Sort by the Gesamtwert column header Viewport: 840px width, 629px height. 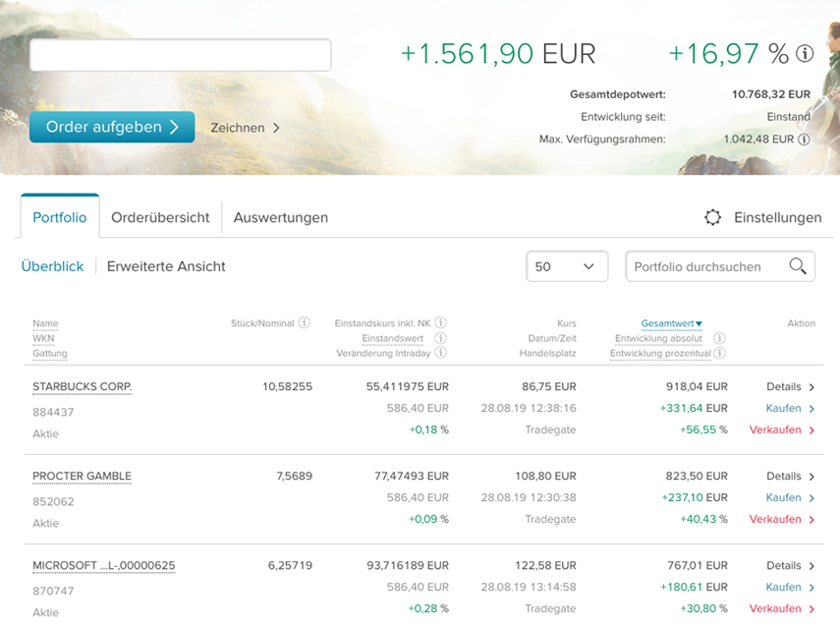[x=671, y=322]
